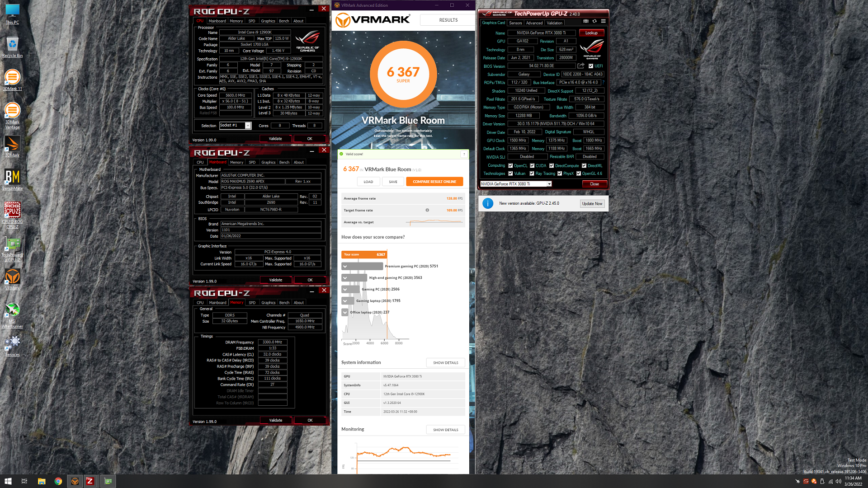Open Bench tab in the bottom CPU-Z window

(x=284, y=303)
